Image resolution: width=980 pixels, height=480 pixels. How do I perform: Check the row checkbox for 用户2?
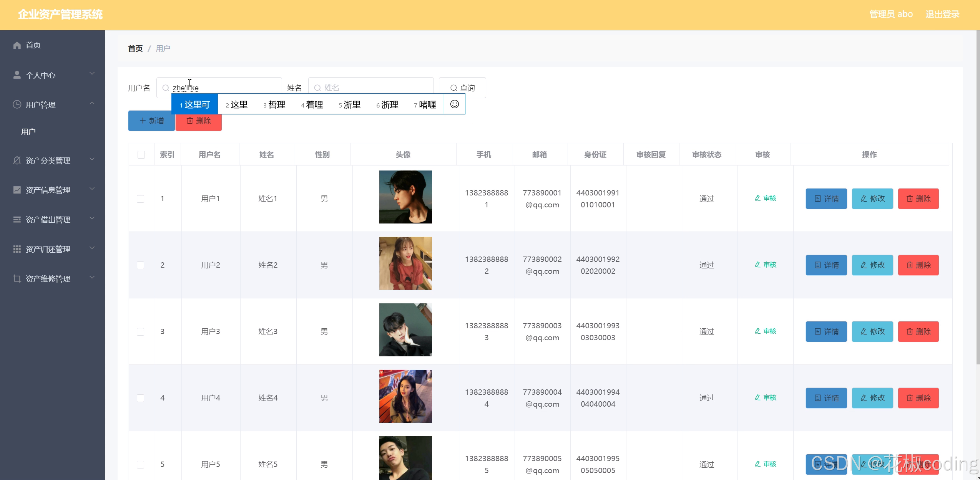click(141, 265)
